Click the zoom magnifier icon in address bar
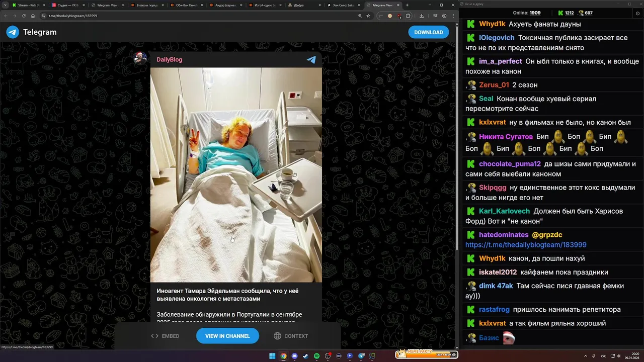This screenshot has height=362, width=644. 360,16
